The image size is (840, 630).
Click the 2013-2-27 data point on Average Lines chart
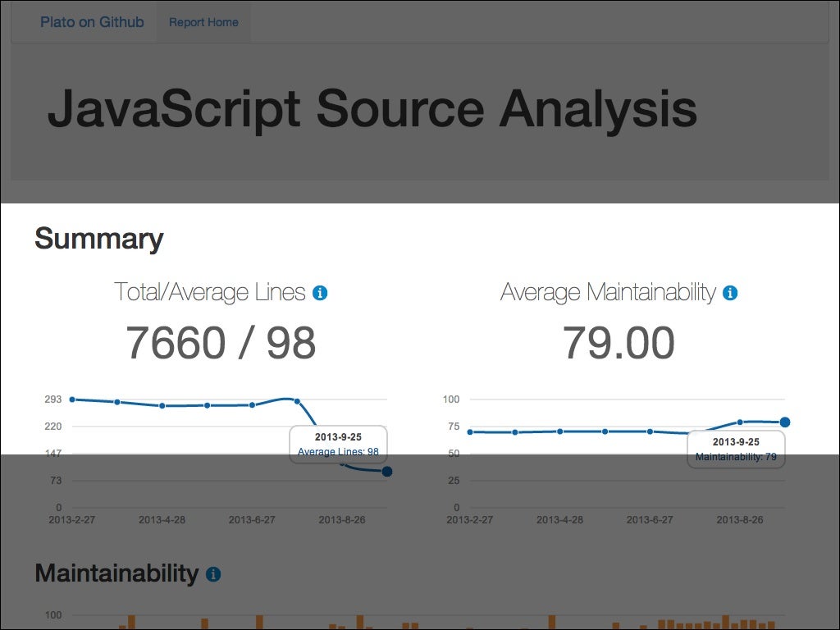coord(72,399)
